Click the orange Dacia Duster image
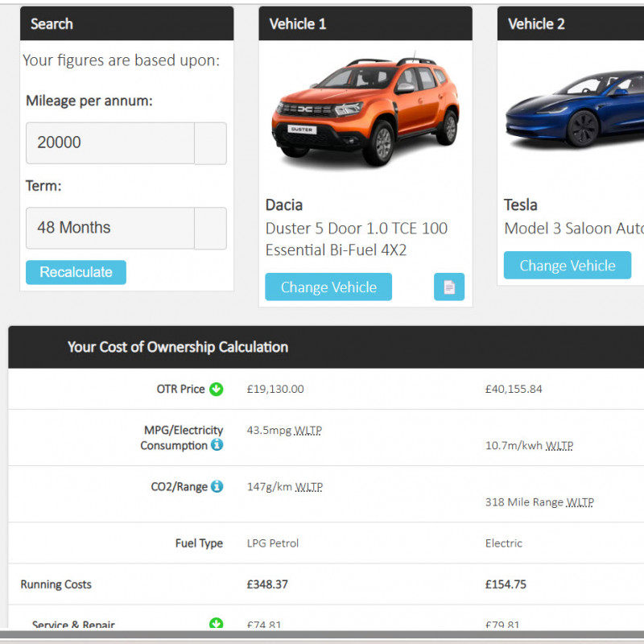 coord(365,111)
